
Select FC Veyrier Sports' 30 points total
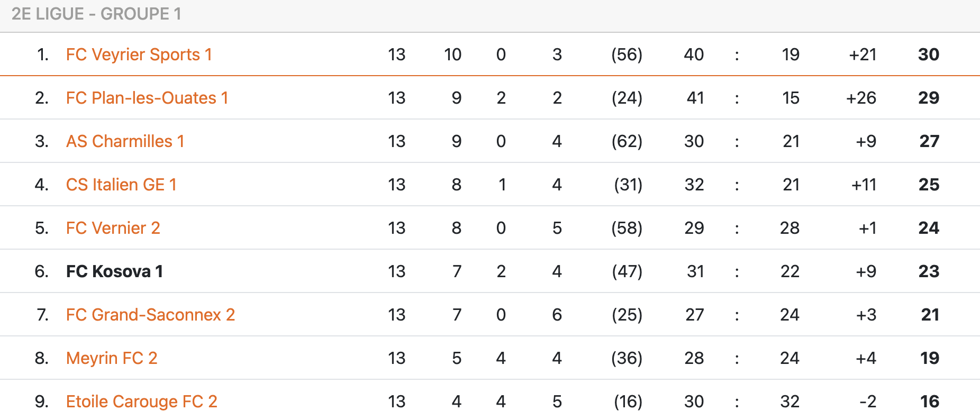pos(928,54)
